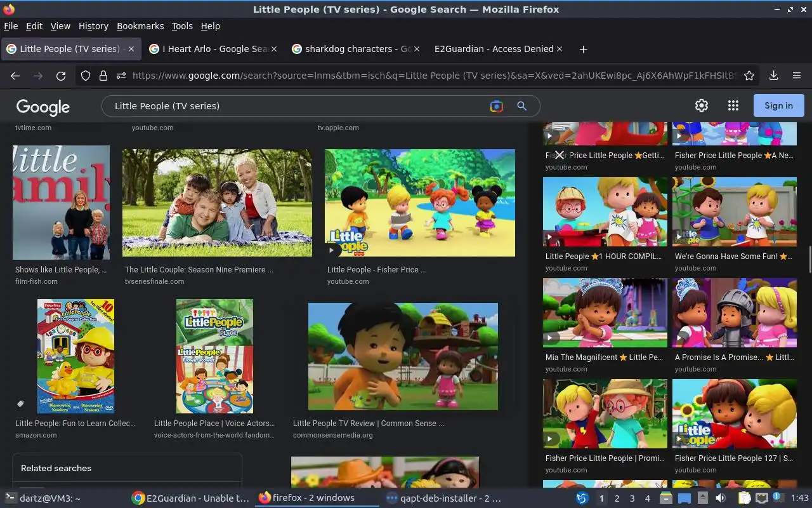
Task: Click the Sign in button
Action: 778,105
